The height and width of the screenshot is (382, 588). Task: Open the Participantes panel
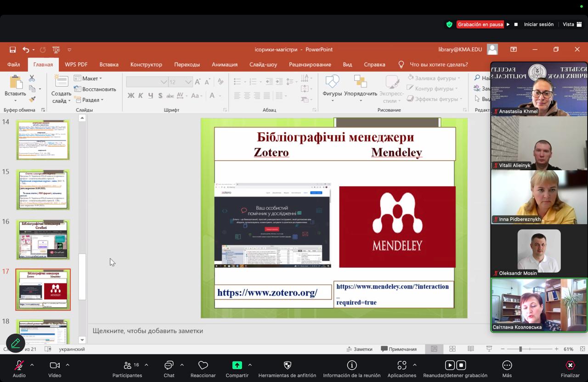[x=127, y=369]
